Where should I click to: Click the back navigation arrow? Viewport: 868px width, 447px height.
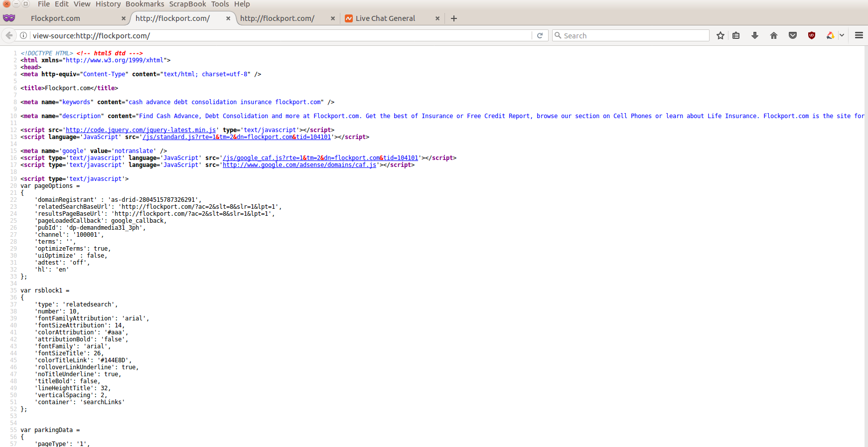coord(9,35)
